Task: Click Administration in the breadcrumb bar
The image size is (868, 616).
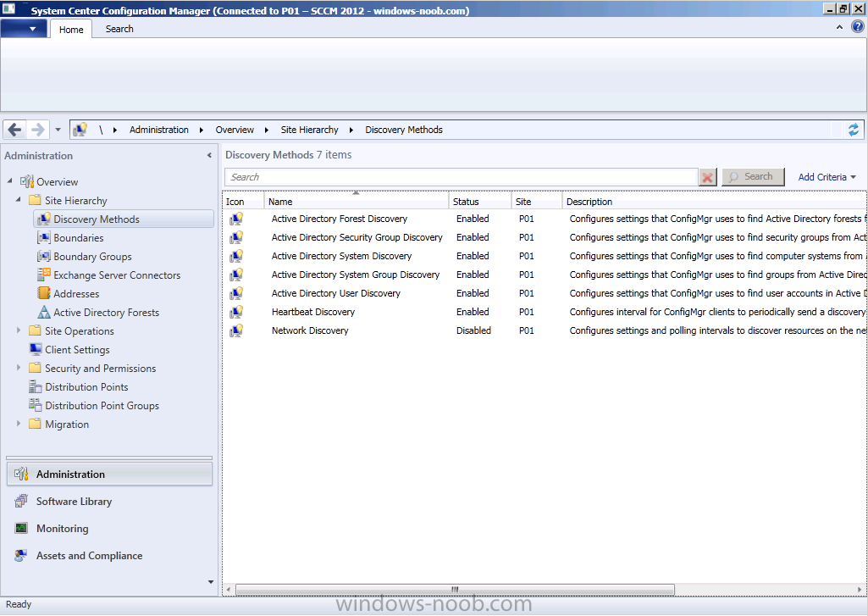Action: tap(159, 130)
